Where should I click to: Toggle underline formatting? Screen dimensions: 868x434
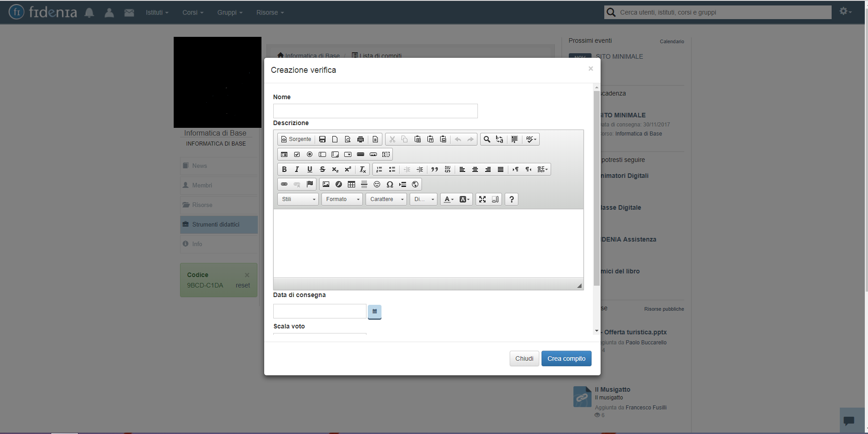(x=310, y=169)
